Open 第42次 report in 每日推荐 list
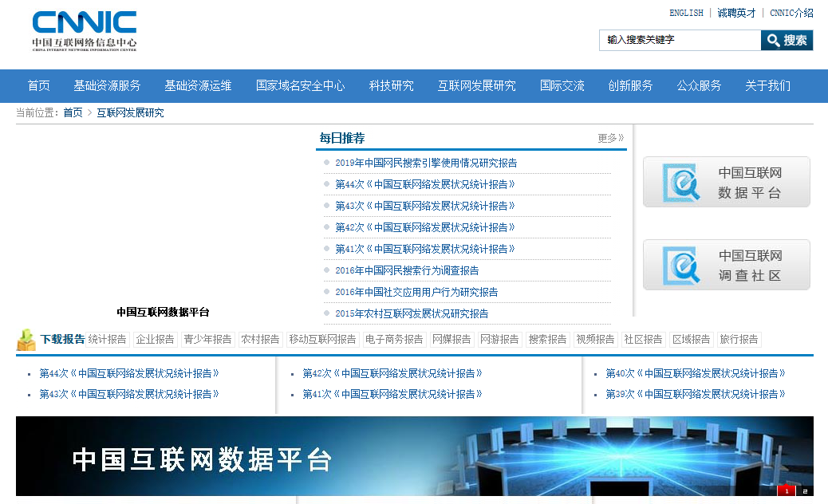This screenshot has height=504, width=828. tap(425, 227)
